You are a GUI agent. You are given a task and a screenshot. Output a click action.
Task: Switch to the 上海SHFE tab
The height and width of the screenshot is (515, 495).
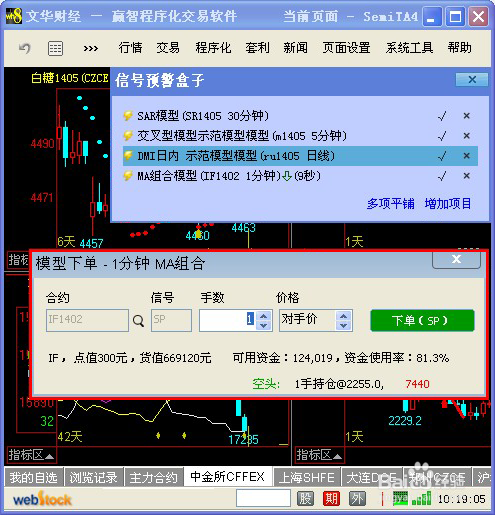tap(307, 477)
